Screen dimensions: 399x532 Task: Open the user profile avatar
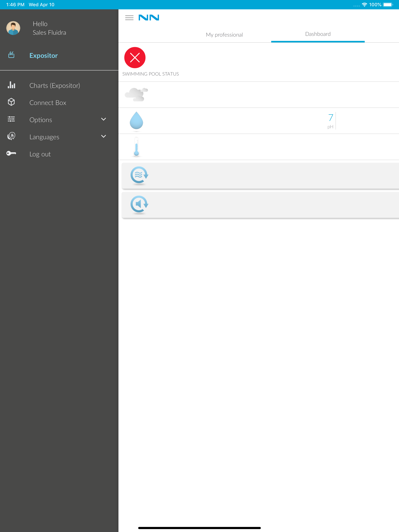tap(13, 28)
